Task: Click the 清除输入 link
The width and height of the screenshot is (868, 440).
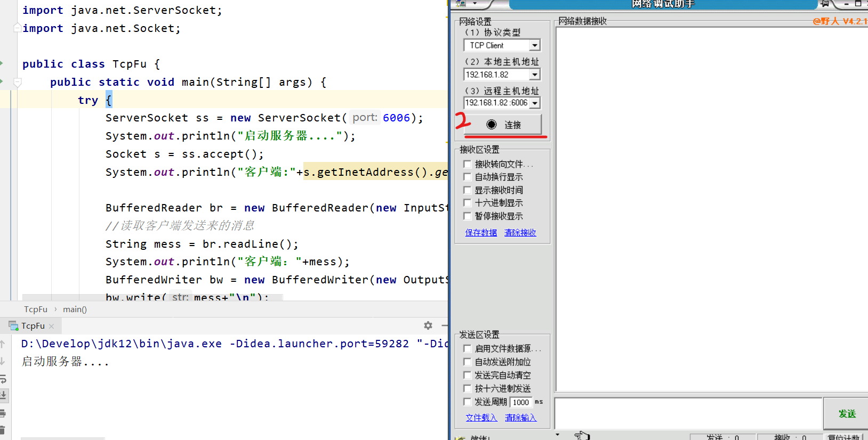Action: click(521, 418)
